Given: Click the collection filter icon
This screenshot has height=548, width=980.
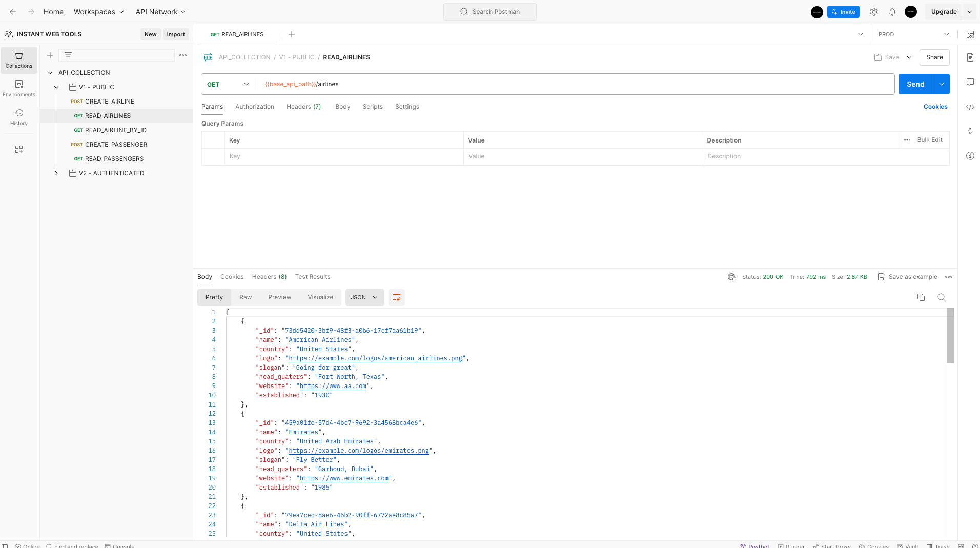Looking at the screenshot, I should (x=68, y=55).
